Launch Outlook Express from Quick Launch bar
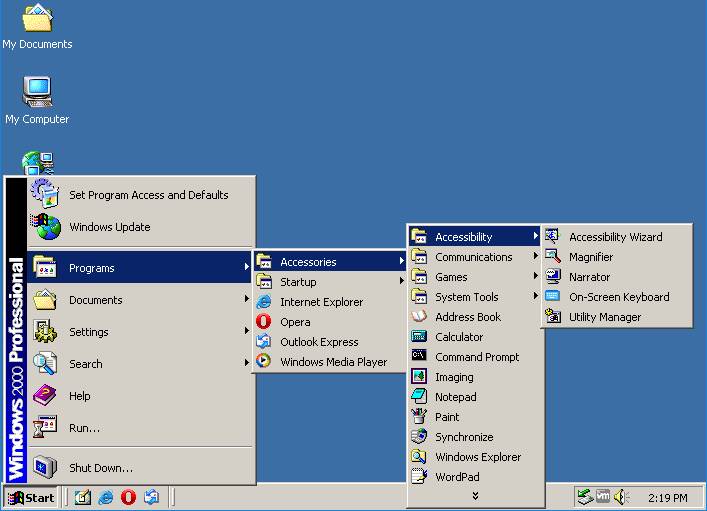The height and width of the screenshot is (511, 707). tap(151, 497)
